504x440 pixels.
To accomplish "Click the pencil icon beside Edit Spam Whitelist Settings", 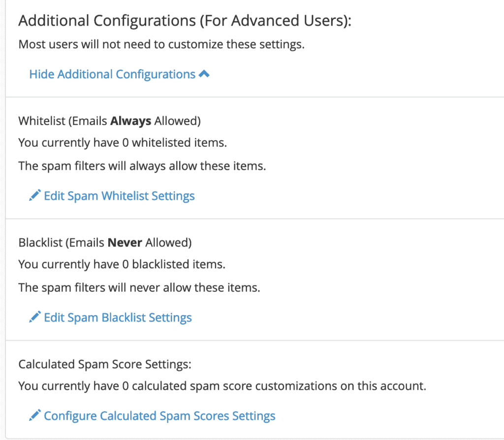I will (x=34, y=196).
